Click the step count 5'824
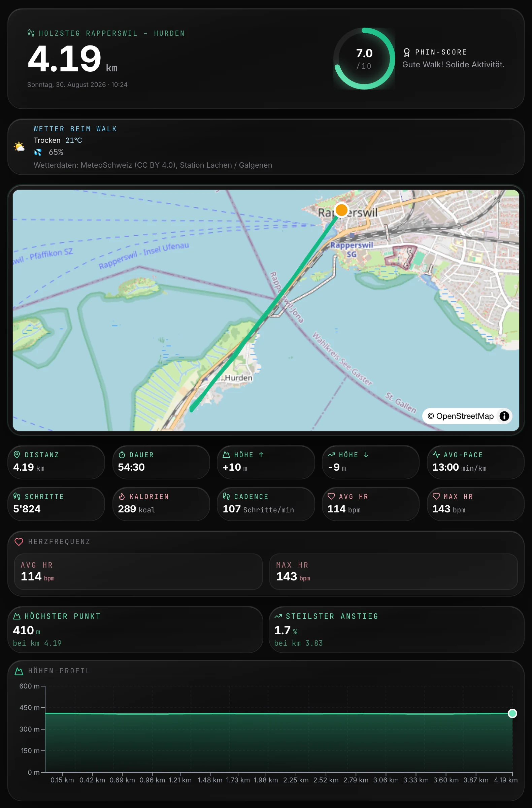 click(x=27, y=509)
